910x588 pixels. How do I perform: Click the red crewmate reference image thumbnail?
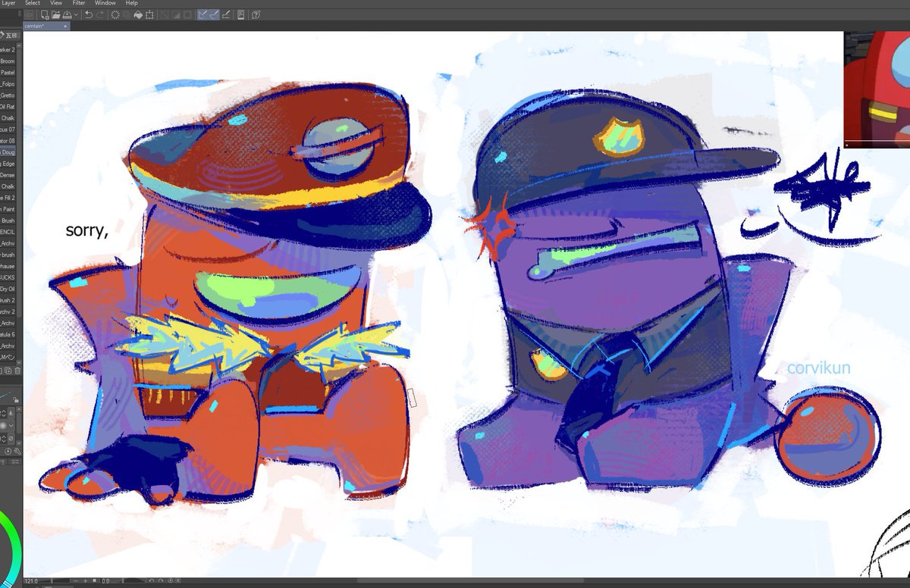tap(877, 89)
